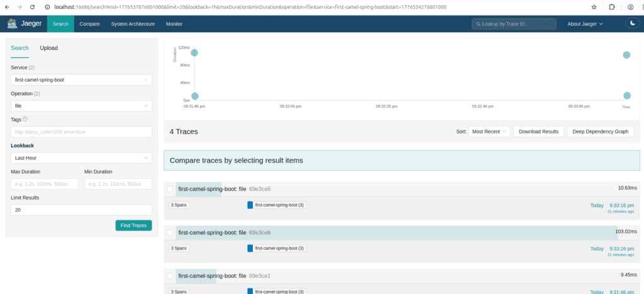
Task: Click Max Duration input field
Action: pyautogui.click(x=45, y=184)
